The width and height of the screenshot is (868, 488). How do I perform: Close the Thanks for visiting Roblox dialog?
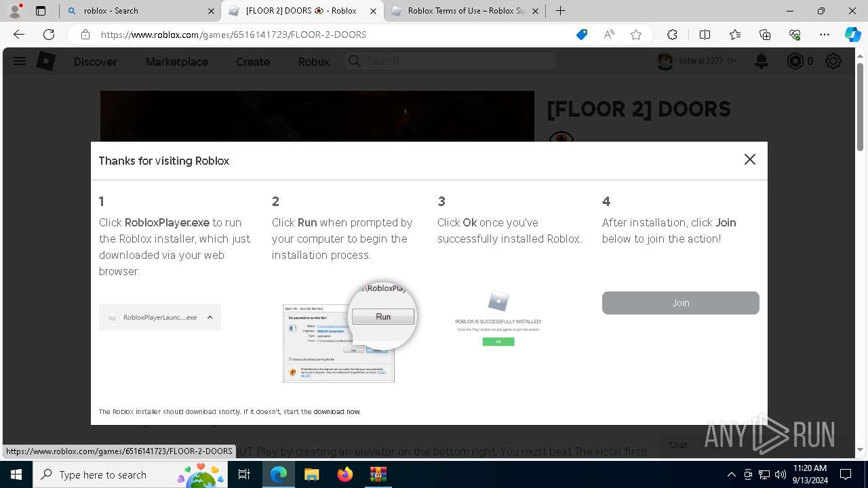749,159
